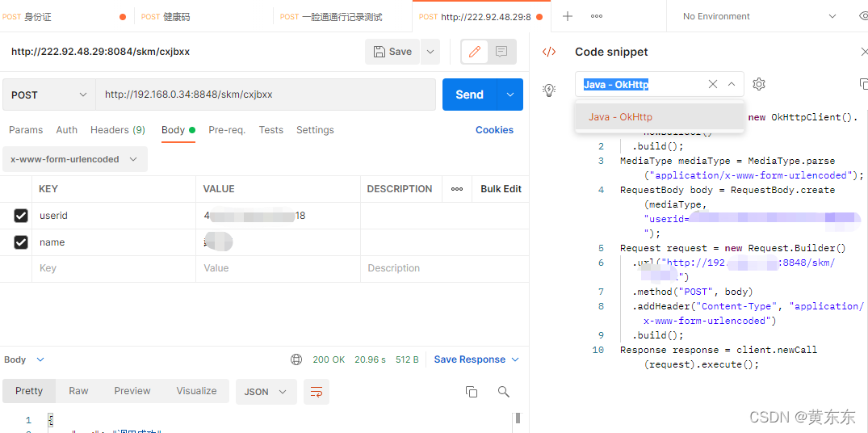Choose Java - OkHttp from the dropdown list
Image resolution: width=868 pixels, height=433 pixels.
(660, 117)
